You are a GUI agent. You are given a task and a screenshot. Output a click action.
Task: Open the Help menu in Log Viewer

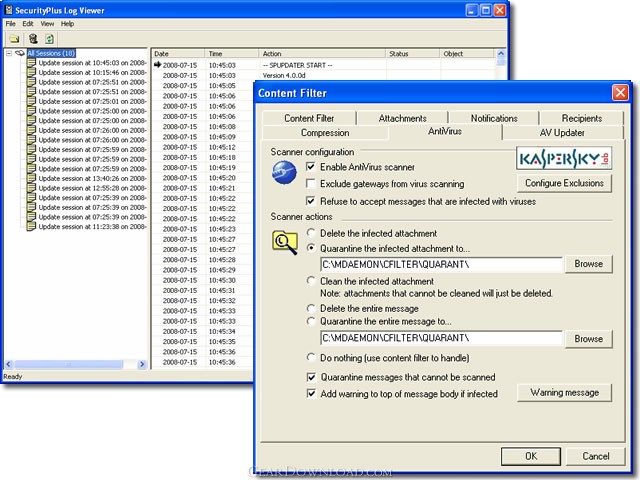point(67,24)
